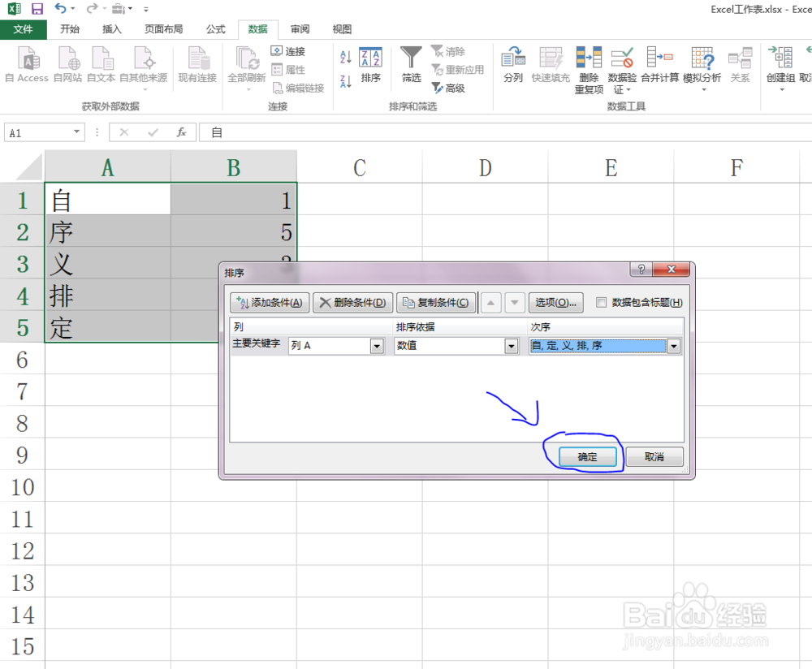Switch to the 审阅 Review tab

(x=300, y=29)
